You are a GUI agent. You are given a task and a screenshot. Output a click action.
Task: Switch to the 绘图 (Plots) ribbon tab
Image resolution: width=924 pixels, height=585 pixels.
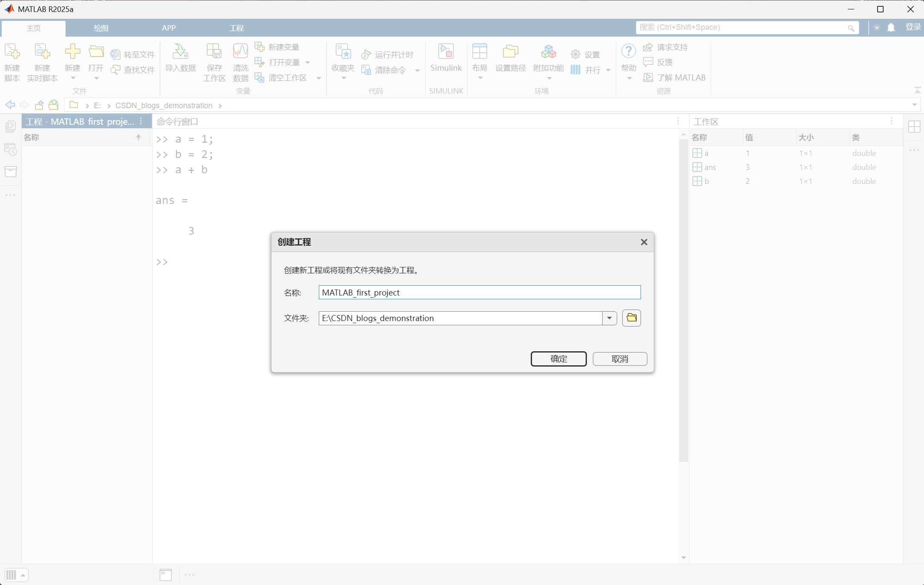tap(101, 28)
